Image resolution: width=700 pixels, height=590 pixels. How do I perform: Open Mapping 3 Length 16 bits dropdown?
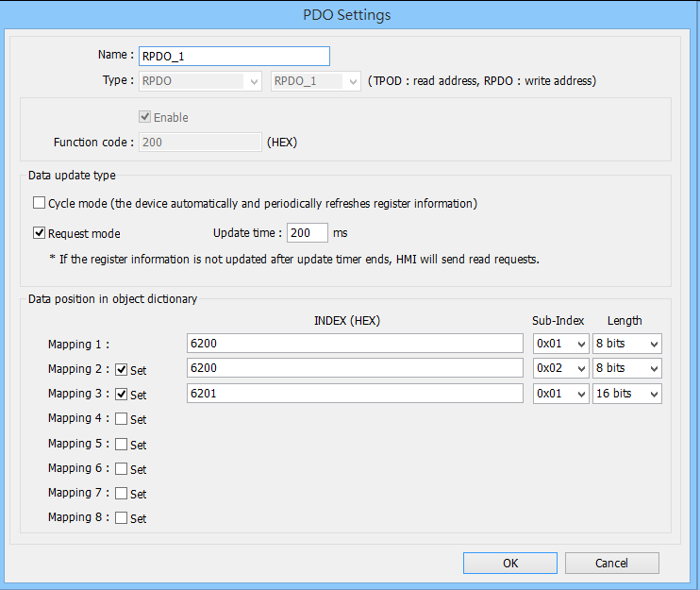[626, 394]
